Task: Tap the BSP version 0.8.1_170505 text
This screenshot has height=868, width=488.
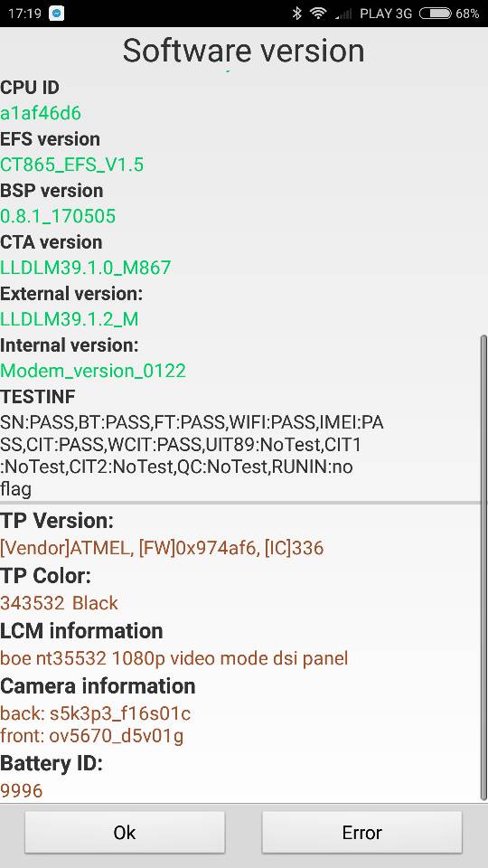Action: click(58, 216)
